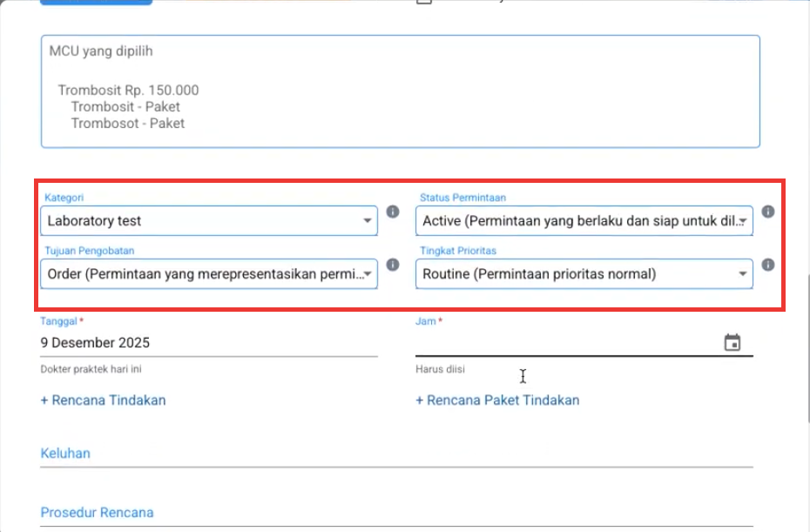Expand the Status Permintaan dropdown
This screenshot has height=532, width=810.
point(584,221)
